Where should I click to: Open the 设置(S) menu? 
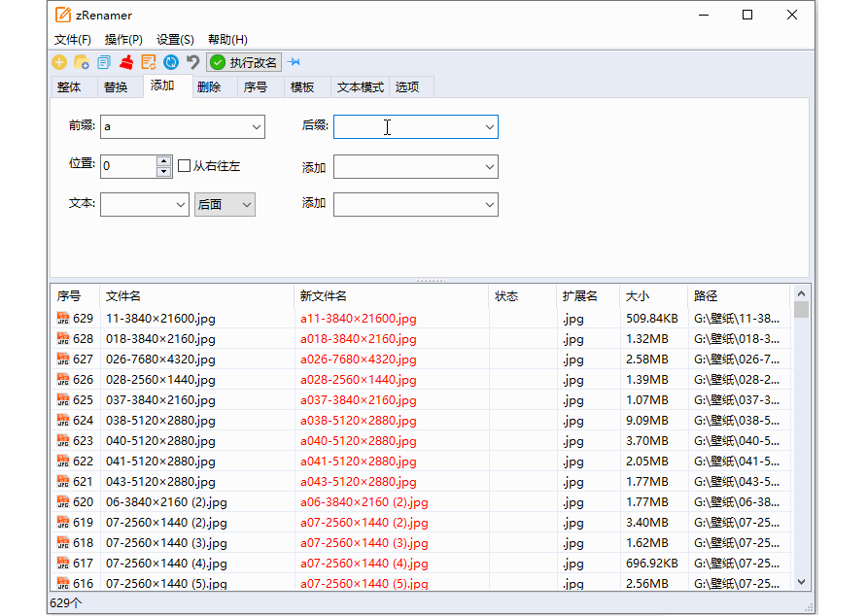[173, 40]
